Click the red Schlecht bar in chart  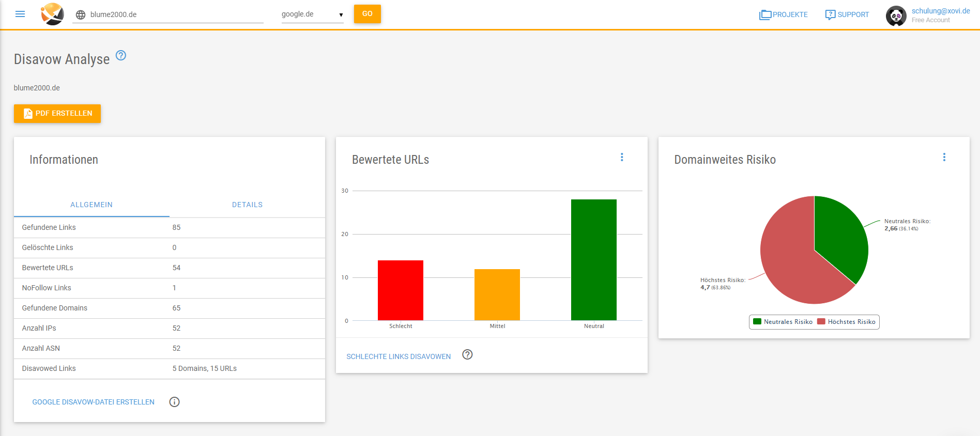400,290
